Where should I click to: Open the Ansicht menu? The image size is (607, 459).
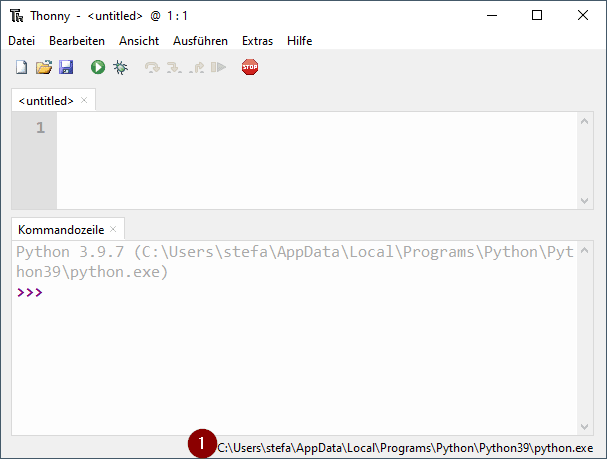[139, 41]
